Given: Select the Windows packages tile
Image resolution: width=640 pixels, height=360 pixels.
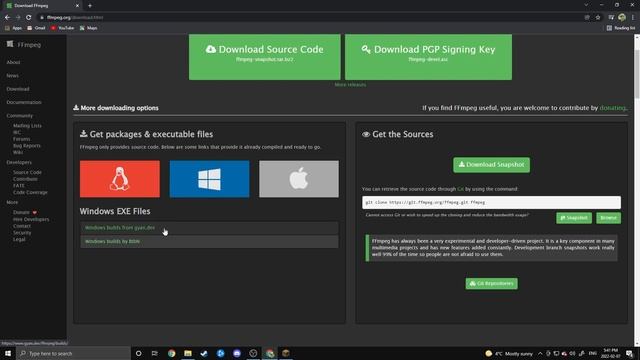Looking at the screenshot, I should coord(209,179).
